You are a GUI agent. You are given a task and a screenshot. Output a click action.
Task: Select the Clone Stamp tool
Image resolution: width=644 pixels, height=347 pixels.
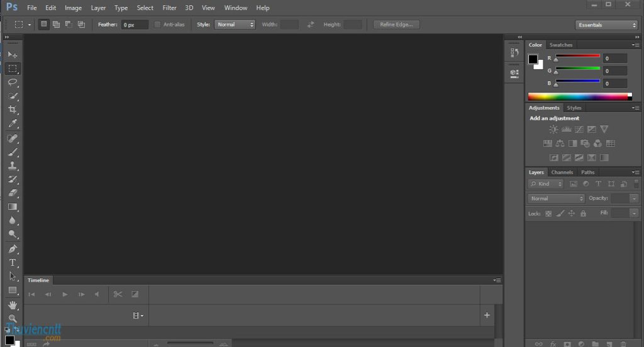[13, 166]
